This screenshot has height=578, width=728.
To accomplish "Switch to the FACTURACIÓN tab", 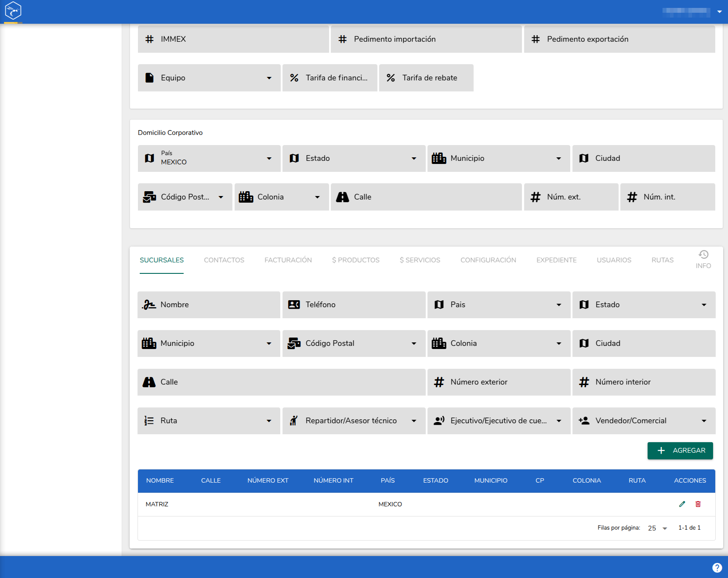I will 288,260.
